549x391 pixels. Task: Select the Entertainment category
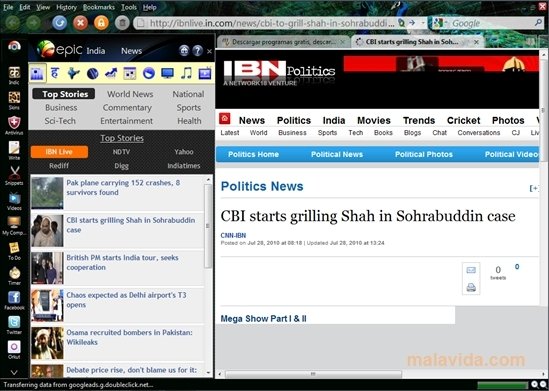pos(126,121)
